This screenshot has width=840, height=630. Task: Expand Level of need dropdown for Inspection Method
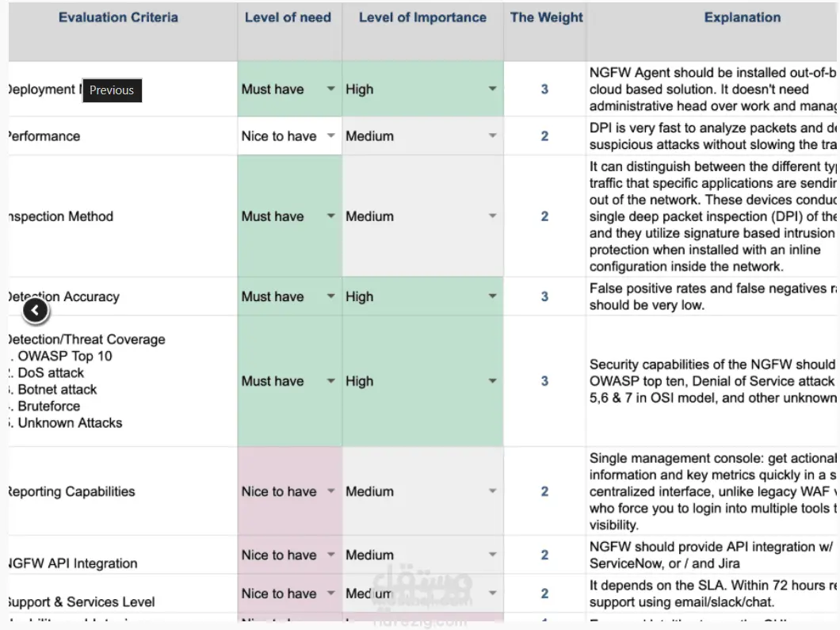(331, 216)
